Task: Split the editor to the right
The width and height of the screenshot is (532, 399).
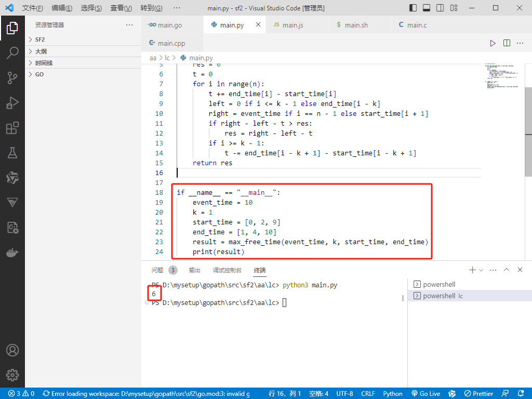Action: click(x=507, y=43)
